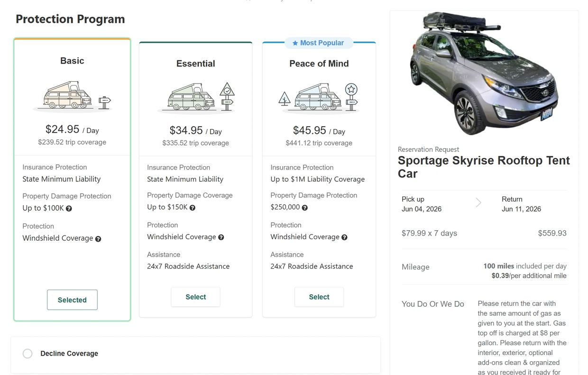The width and height of the screenshot is (588, 375).
Task: Click the star in the Most Popular badge
Action: click(294, 43)
